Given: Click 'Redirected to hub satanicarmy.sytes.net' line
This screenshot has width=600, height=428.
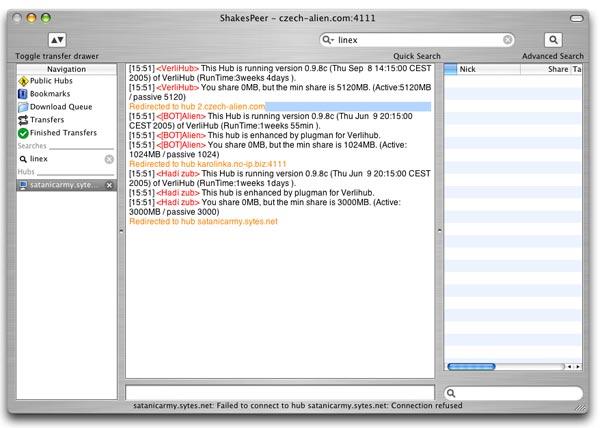Looking at the screenshot, I should pyautogui.click(x=203, y=221).
